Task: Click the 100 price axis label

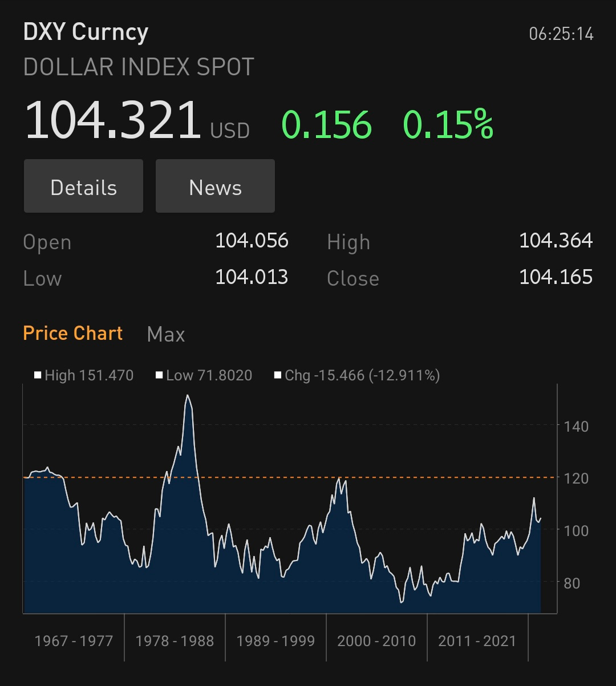Action: [x=576, y=530]
